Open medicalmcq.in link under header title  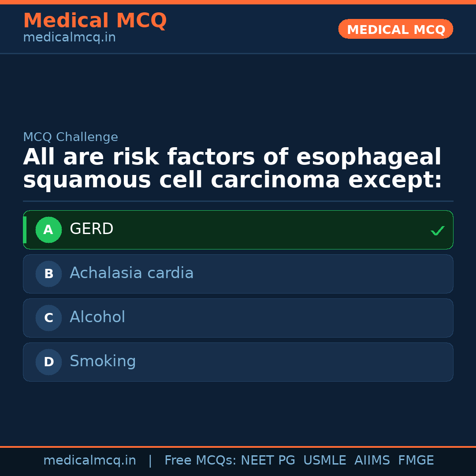[x=69, y=38]
